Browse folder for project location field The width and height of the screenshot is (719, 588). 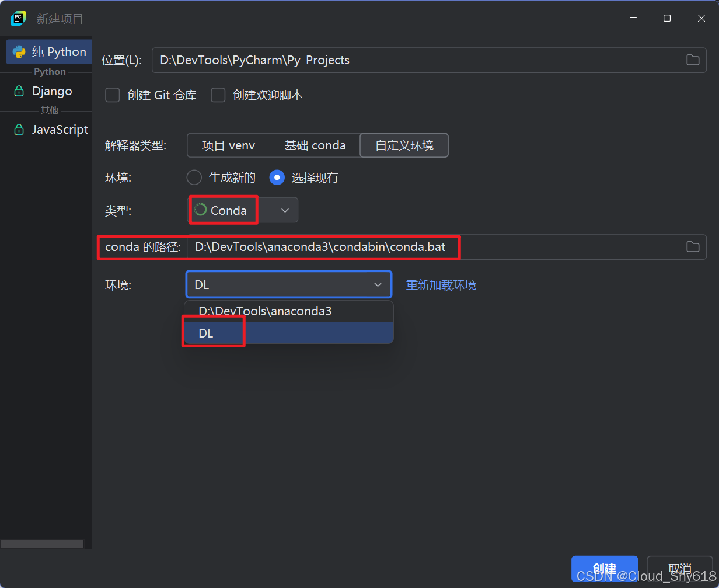693,60
